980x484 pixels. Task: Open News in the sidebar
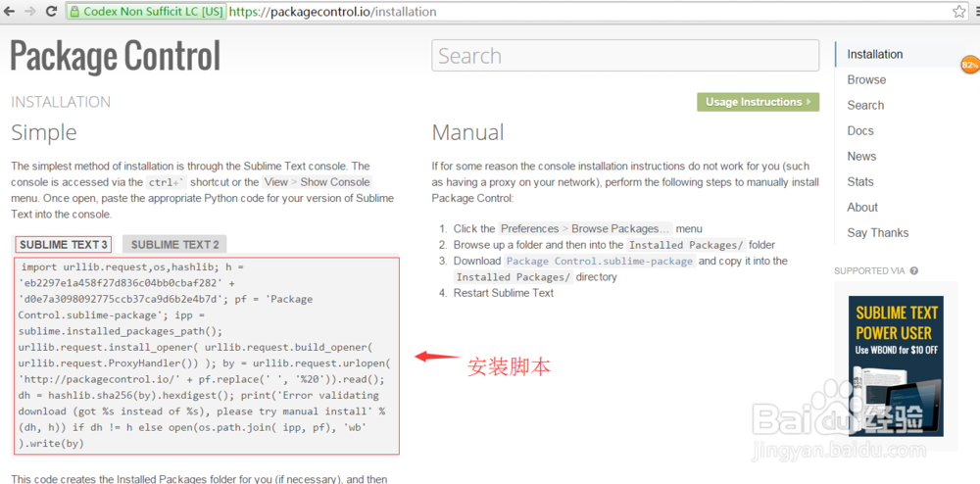click(861, 156)
